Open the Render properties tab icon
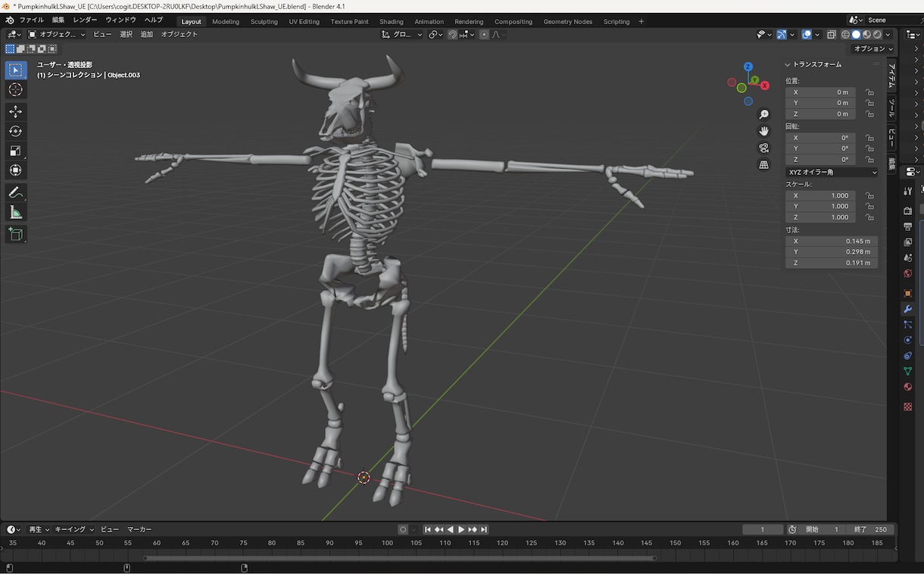The image size is (924, 574). [907, 211]
